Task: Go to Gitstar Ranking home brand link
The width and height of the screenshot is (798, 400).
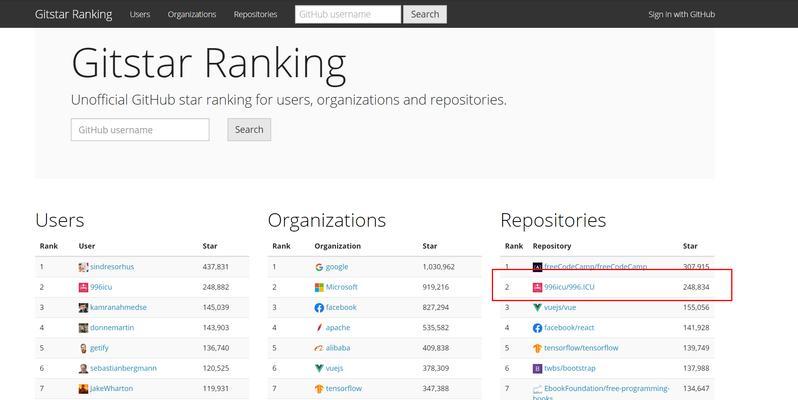Action: coord(74,14)
